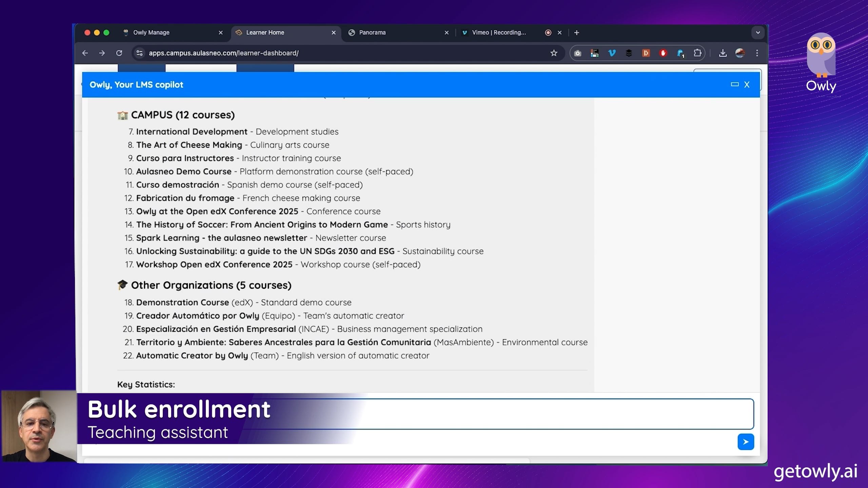Click the Chrome profile avatar
The width and height of the screenshot is (868, 488).
(740, 53)
